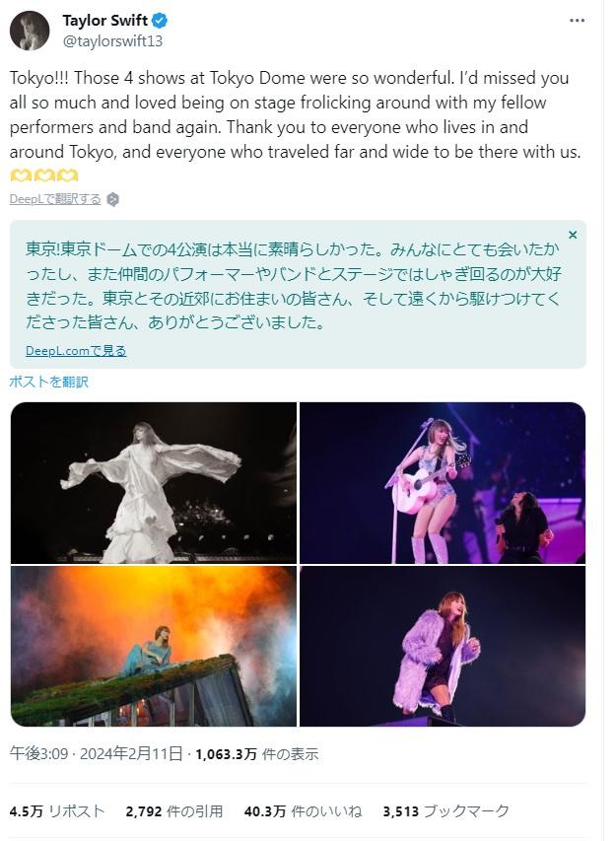Close the DeepL translation box

point(573,235)
